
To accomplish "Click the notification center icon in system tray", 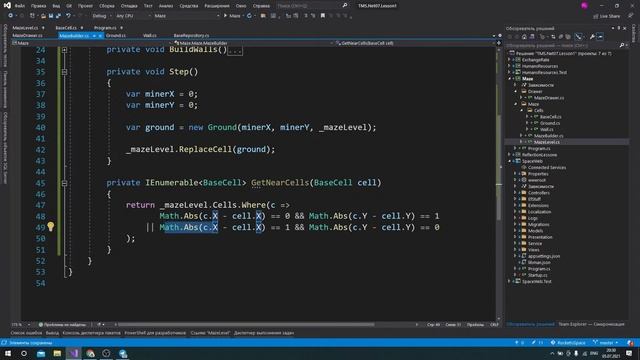I will coord(629,353).
